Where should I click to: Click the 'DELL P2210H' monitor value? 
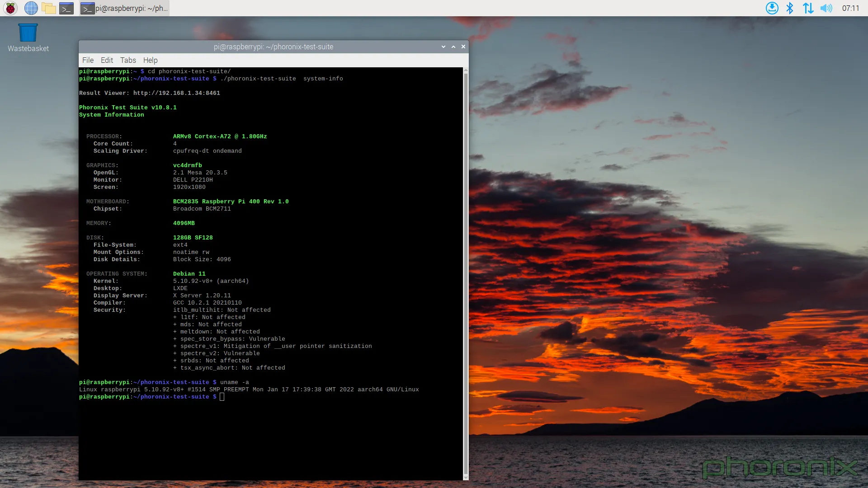tap(193, 180)
